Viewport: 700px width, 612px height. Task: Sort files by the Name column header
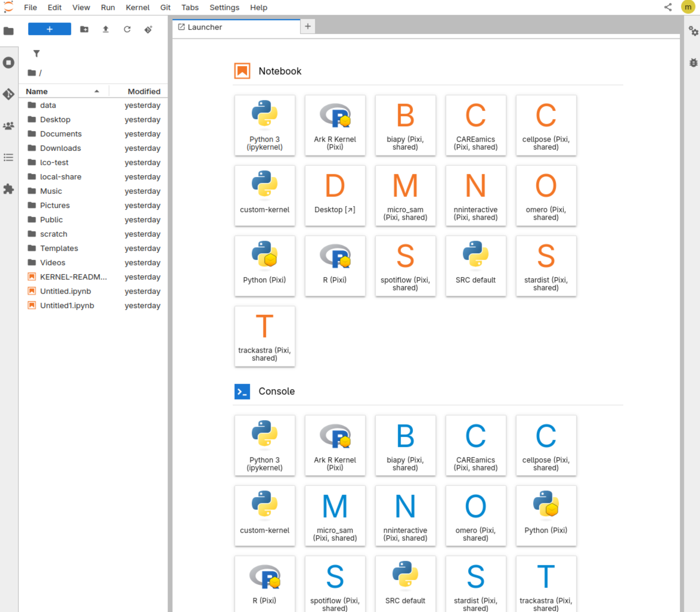64,91
